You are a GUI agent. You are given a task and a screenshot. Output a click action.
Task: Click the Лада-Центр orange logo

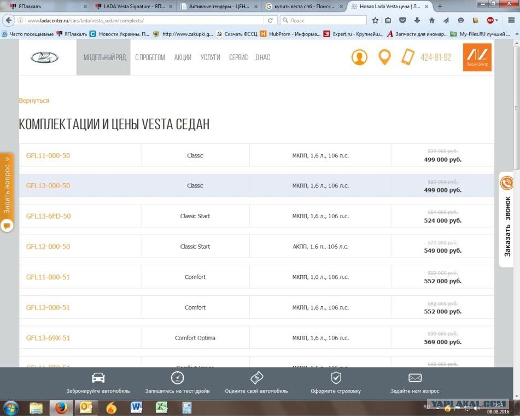[477, 57]
